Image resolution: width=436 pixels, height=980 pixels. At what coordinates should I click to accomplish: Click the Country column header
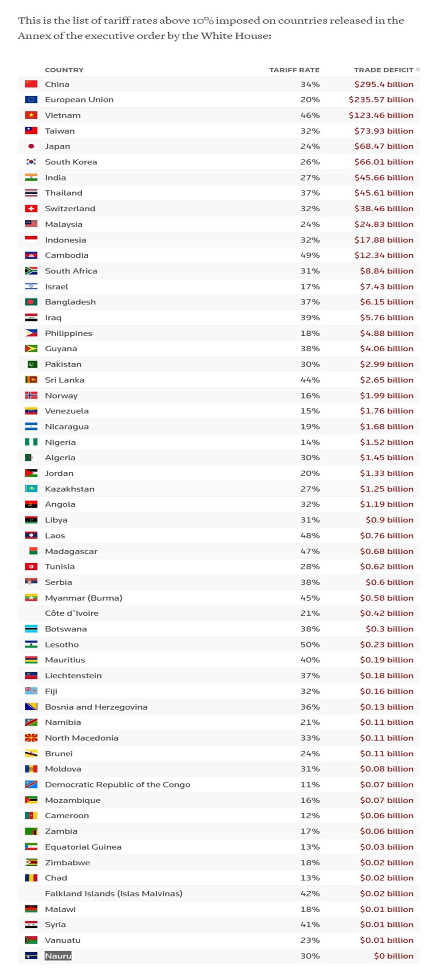(x=64, y=70)
